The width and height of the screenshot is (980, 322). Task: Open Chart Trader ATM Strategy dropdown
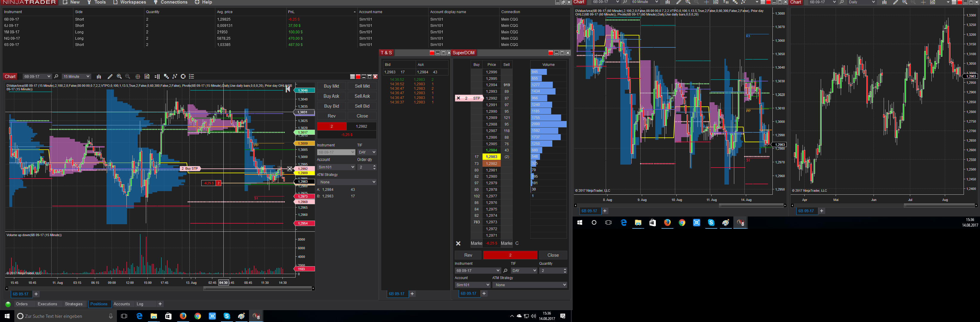tap(347, 182)
